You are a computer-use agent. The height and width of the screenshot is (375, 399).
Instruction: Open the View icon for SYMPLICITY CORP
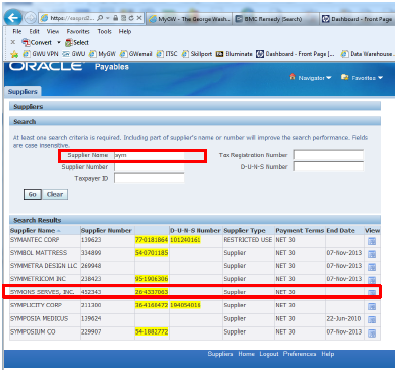click(372, 307)
